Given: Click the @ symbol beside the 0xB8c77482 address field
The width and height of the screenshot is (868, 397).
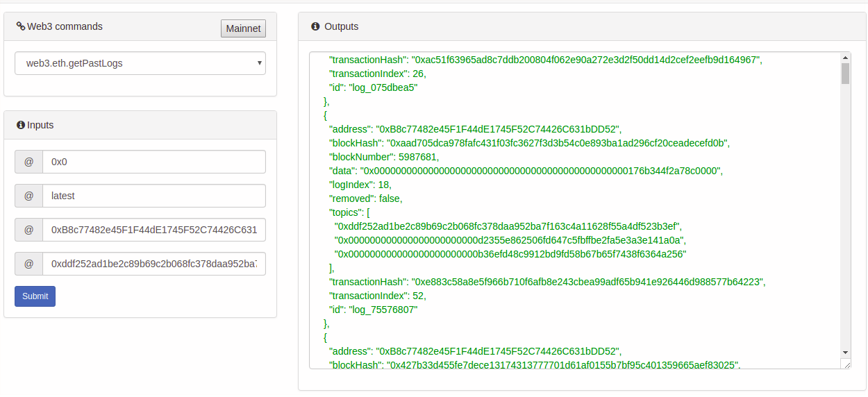Looking at the screenshot, I should pos(29,230).
